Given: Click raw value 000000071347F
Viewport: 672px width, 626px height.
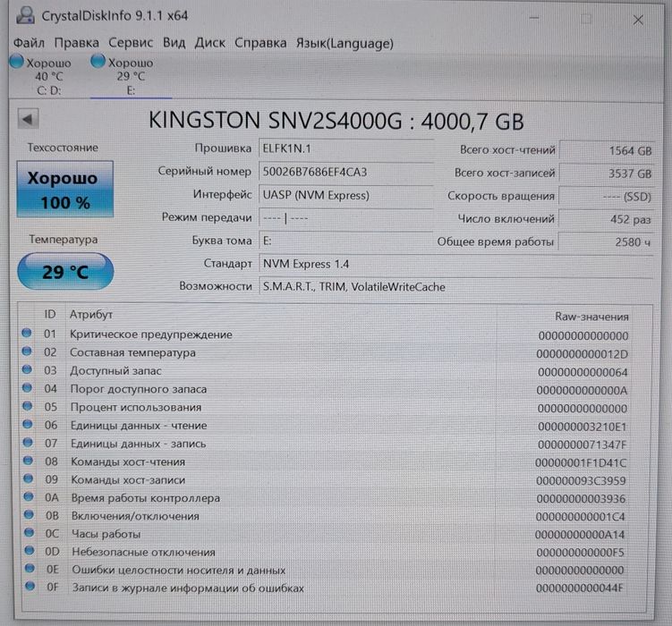Looking at the screenshot, I should (582, 444).
